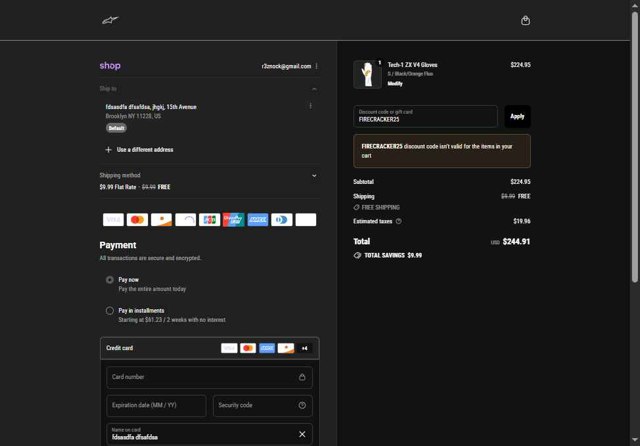
Task: Click the "$244.91" total amount
Action: (516, 242)
